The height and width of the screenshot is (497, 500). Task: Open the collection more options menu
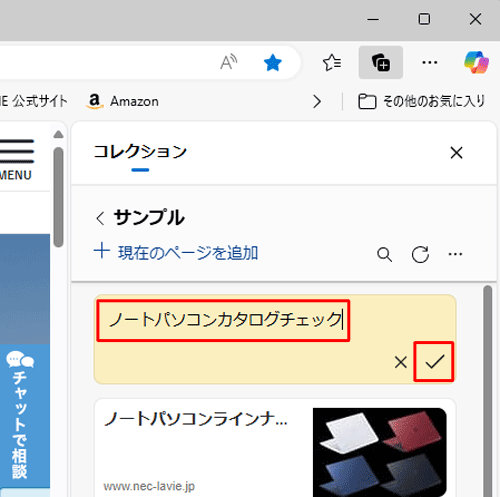455,254
